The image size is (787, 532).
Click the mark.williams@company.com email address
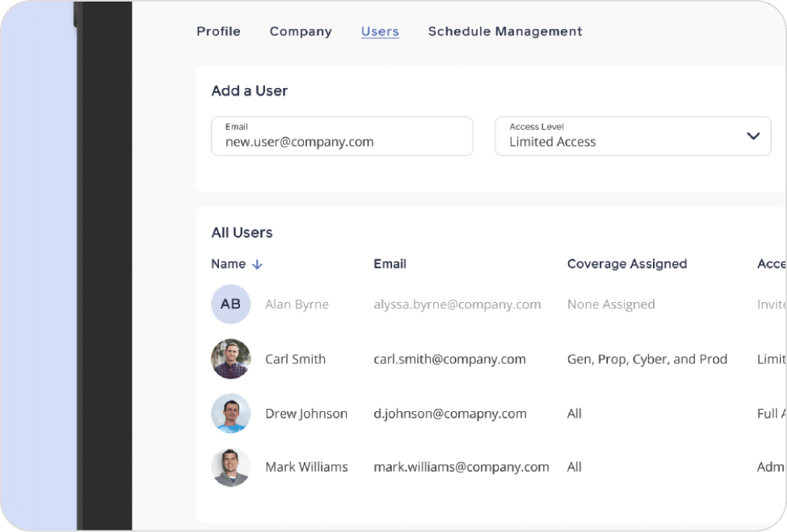(x=461, y=467)
